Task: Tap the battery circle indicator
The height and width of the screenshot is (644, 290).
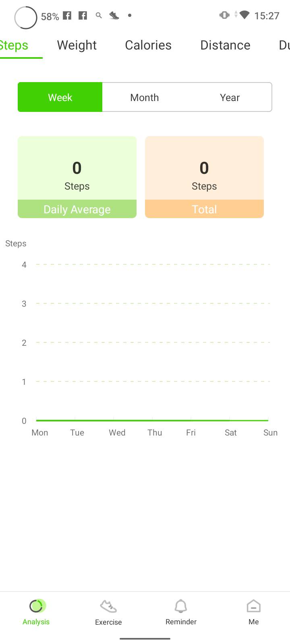Action: coord(26,18)
